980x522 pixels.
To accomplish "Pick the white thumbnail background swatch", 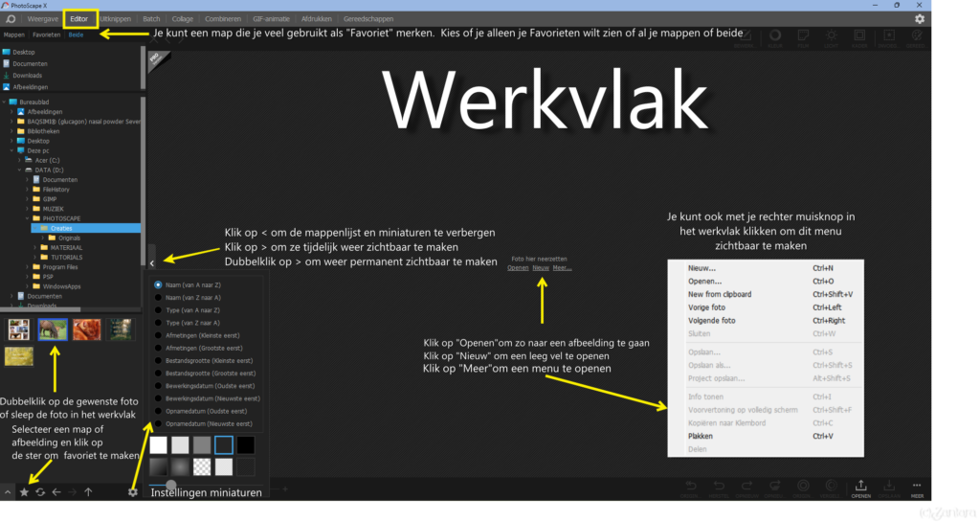I will point(158,445).
